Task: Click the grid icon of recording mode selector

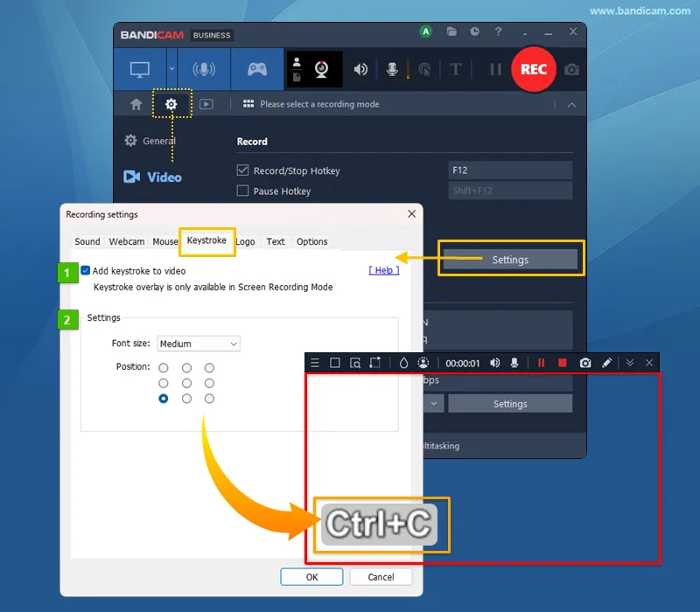Action: [x=248, y=104]
